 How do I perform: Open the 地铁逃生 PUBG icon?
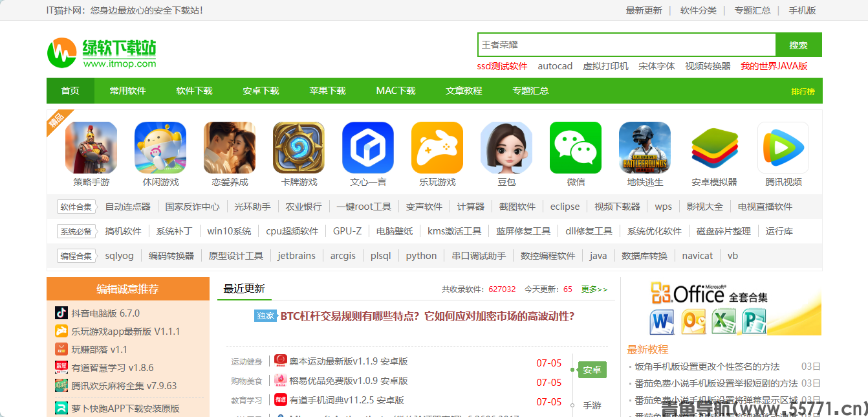pos(645,148)
